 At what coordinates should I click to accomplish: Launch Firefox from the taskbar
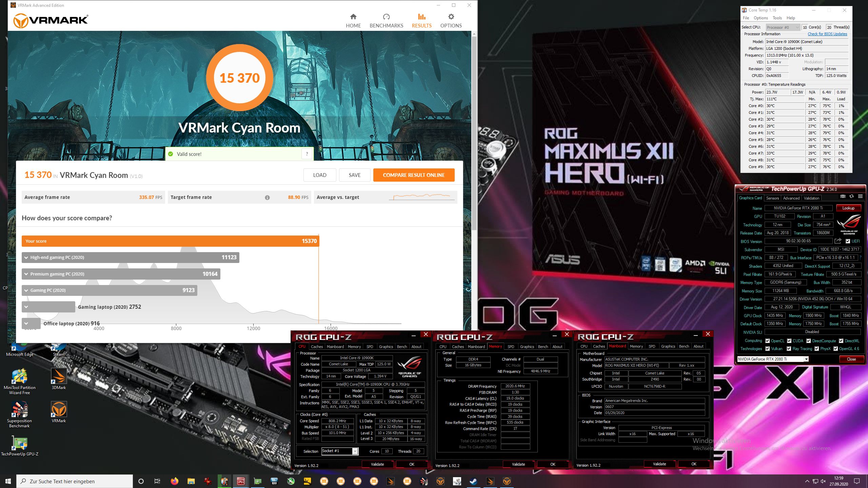pos(174,481)
